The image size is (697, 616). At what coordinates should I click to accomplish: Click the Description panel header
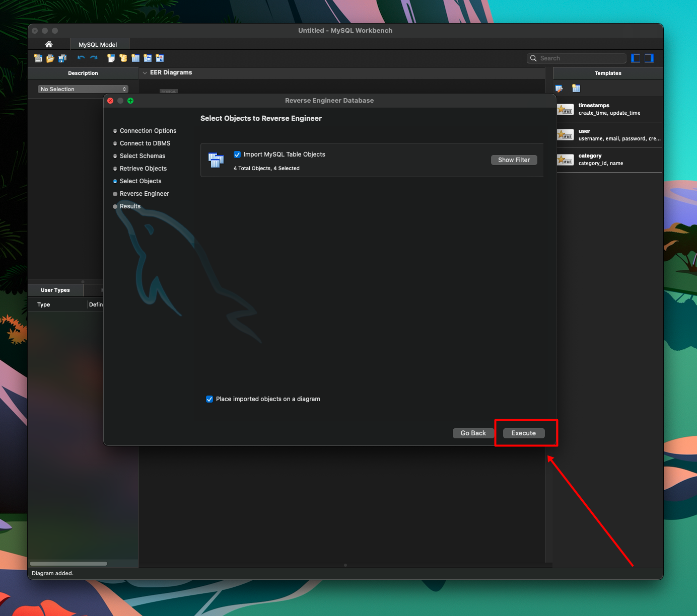click(83, 73)
